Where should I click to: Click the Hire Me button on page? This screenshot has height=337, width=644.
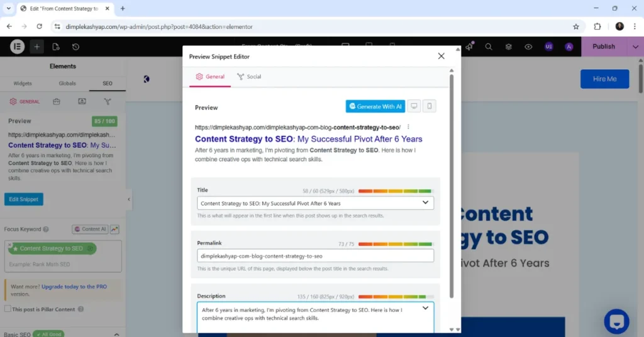[x=604, y=79]
